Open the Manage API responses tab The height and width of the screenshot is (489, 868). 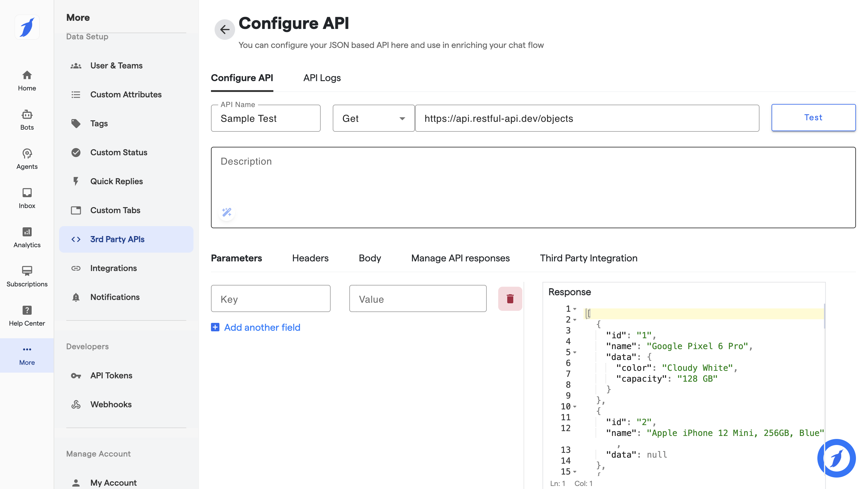coord(460,258)
